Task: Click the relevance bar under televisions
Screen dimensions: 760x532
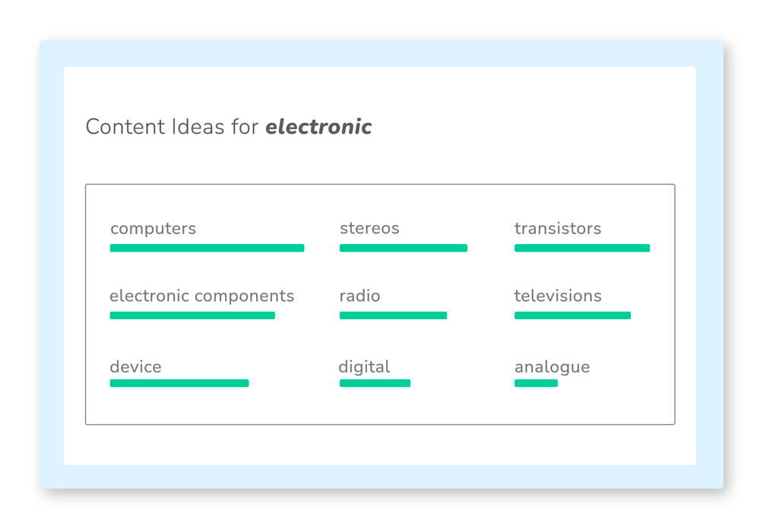Action: coord(572,315)
